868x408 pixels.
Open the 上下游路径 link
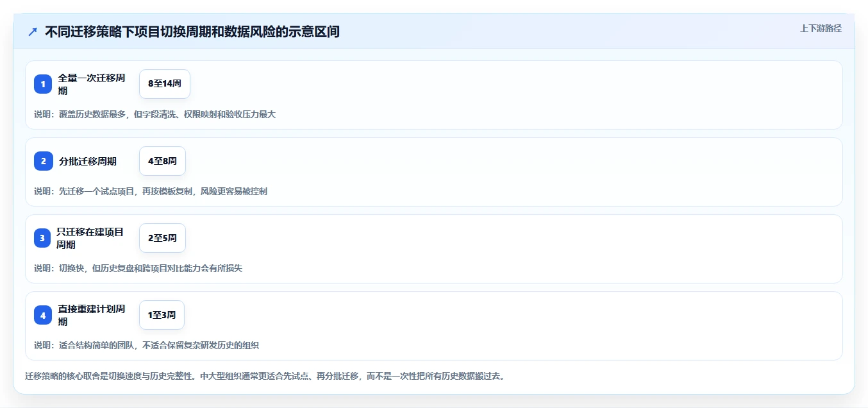tap(821, 28)
